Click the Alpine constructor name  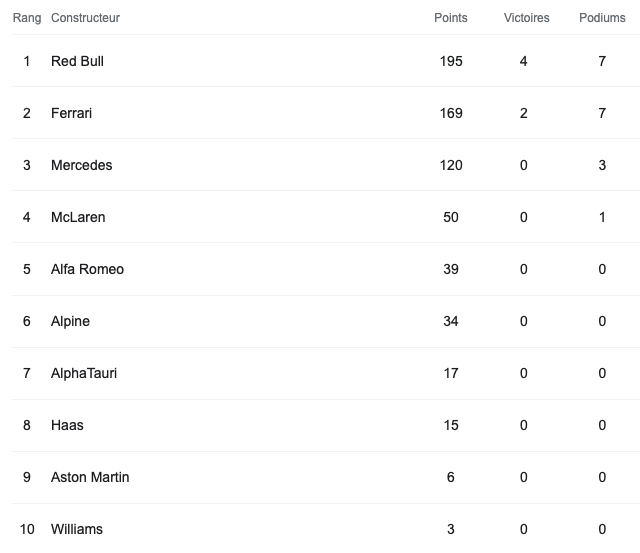tap(70, 321)
